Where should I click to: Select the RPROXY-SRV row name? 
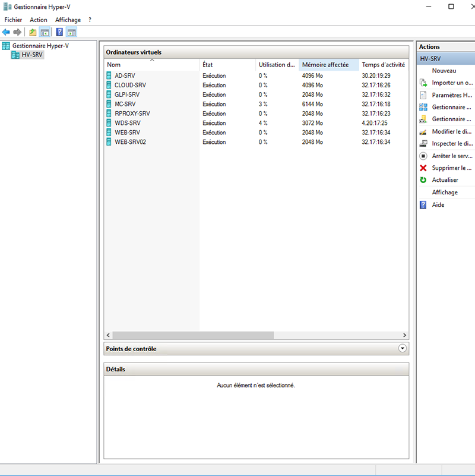[132, 114]
